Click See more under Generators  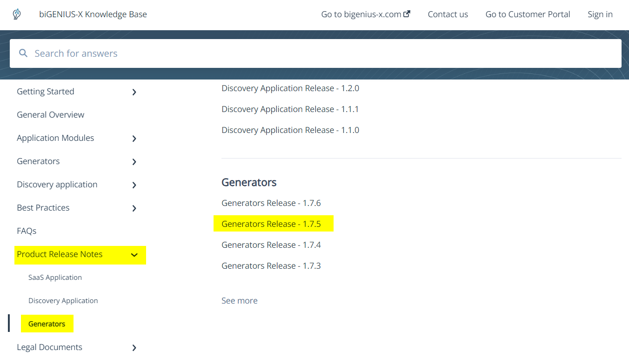[x=240, y=301]
